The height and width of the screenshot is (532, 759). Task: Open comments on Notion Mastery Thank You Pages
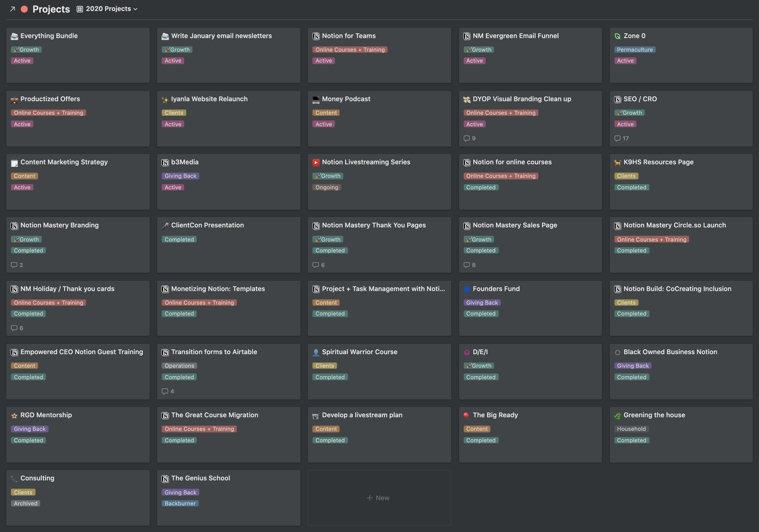coord(318,265)
